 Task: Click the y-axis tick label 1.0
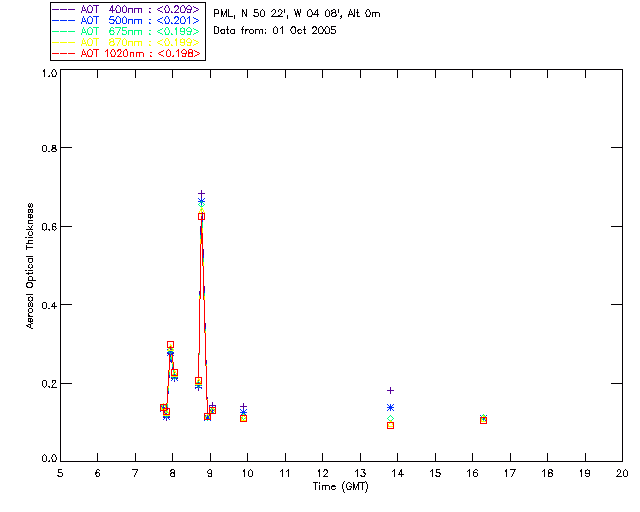tap(49, 73)
